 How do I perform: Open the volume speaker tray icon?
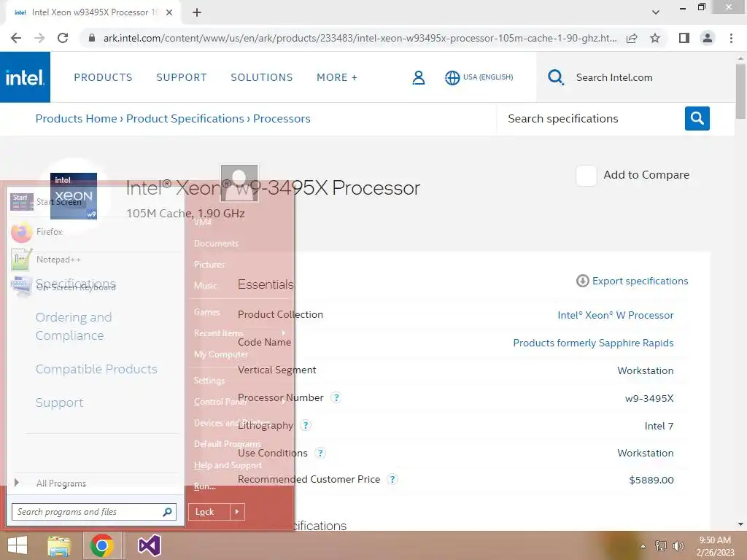678,546
